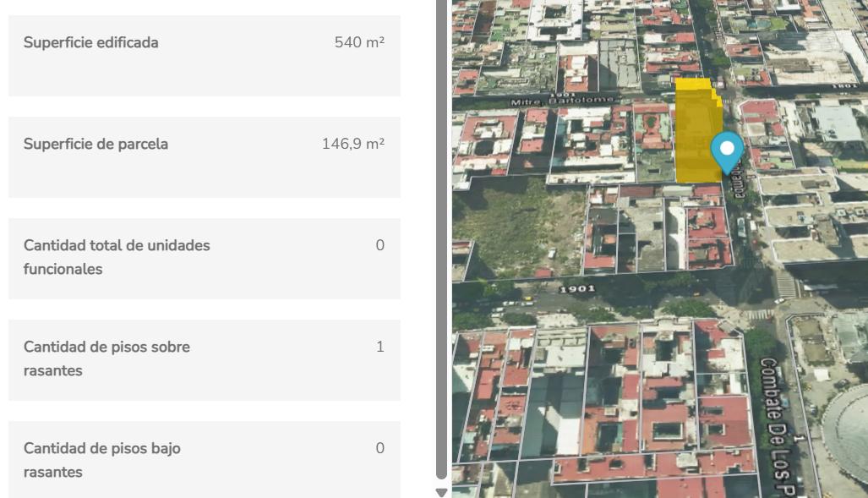This screenshot has width=868, height=498.
Task: Click the unidades funcionales value 0
Action: click(379, 245)
